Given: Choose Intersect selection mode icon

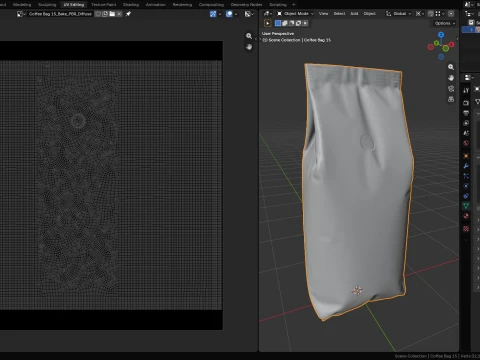Looking at the screenshot, I should click(305, 23).
